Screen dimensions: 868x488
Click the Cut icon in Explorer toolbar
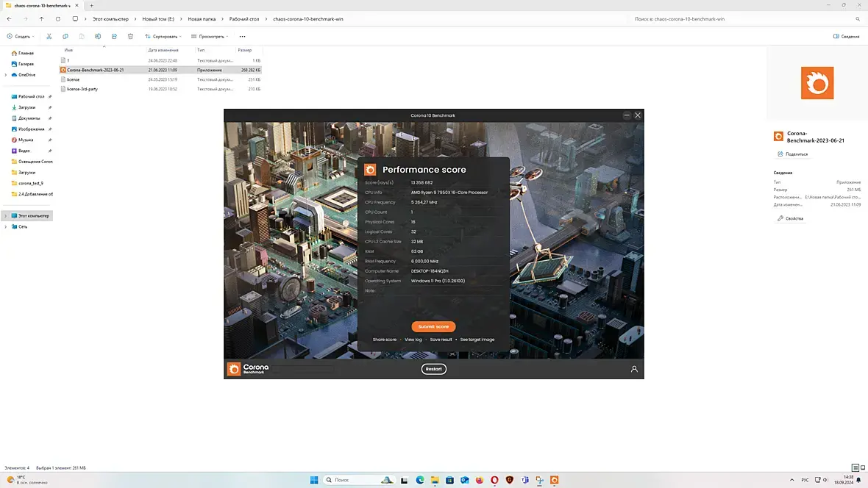pos(49,37)
